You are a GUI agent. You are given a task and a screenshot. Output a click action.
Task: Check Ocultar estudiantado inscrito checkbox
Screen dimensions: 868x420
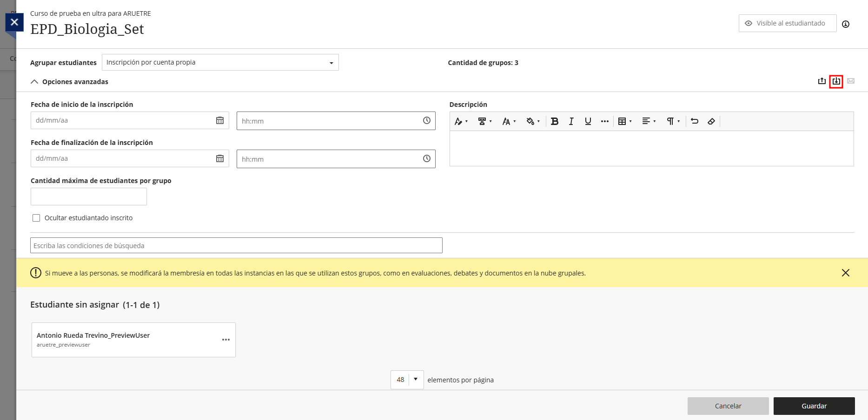(36, 218)
